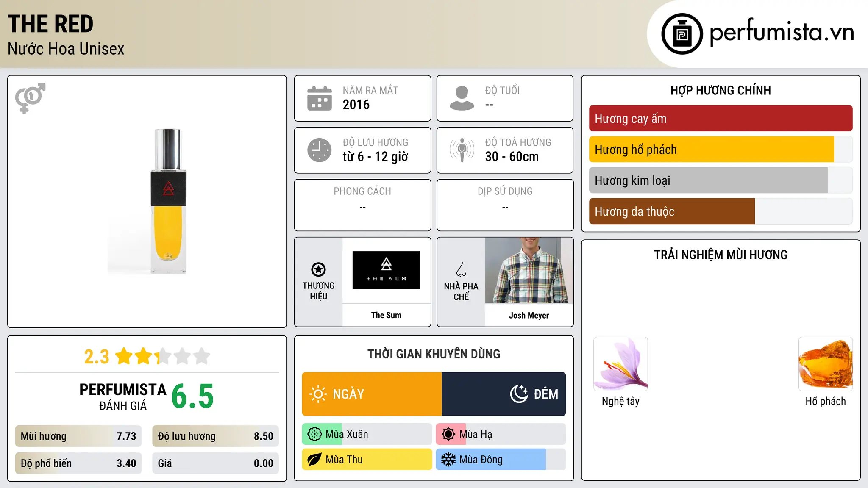Click the Hương cay ấm accord bar

[721, 119]
